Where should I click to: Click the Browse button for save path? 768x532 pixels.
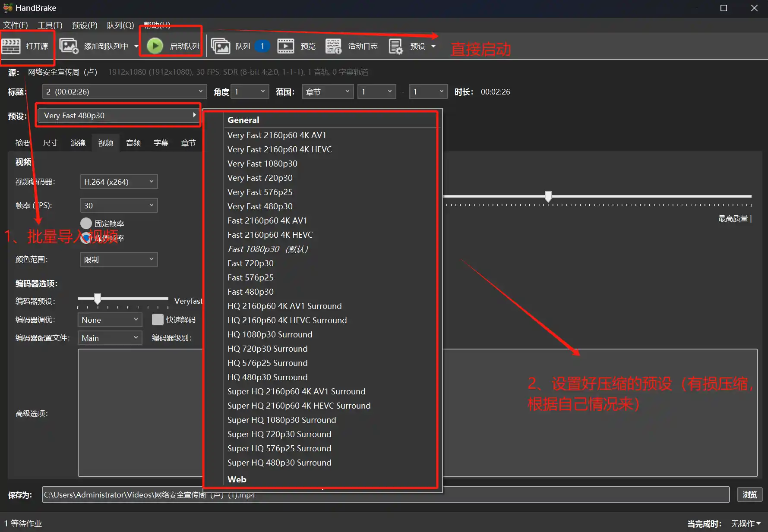tap(749, 494)
